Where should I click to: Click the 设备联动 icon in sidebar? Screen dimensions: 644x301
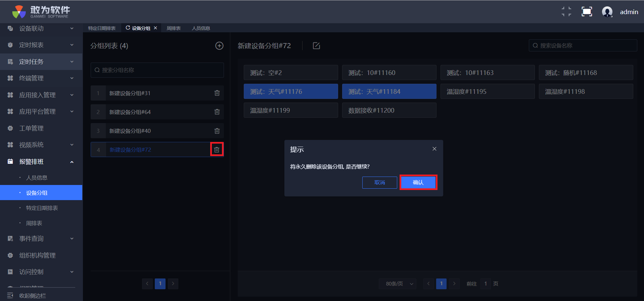pos(10,28)
